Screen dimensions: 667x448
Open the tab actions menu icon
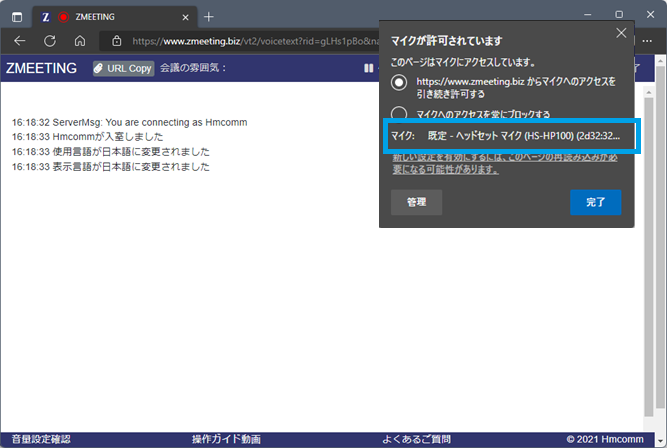pos(17,17)
